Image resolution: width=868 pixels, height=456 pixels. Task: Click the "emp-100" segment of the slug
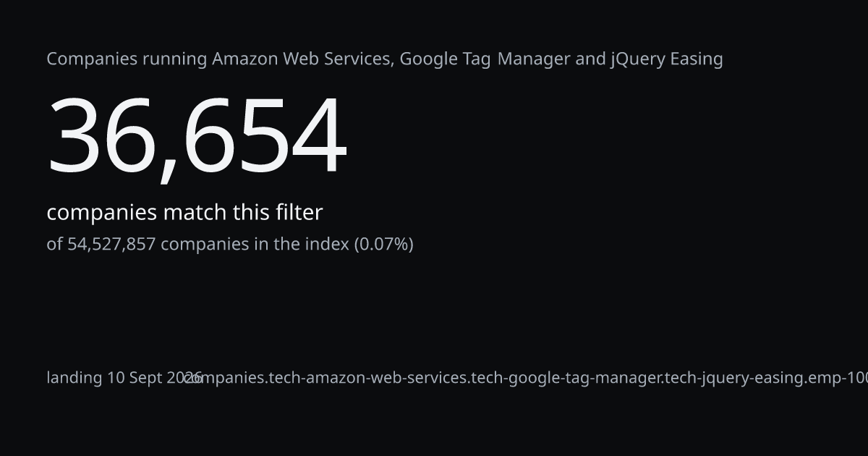[x=838, y=378]
